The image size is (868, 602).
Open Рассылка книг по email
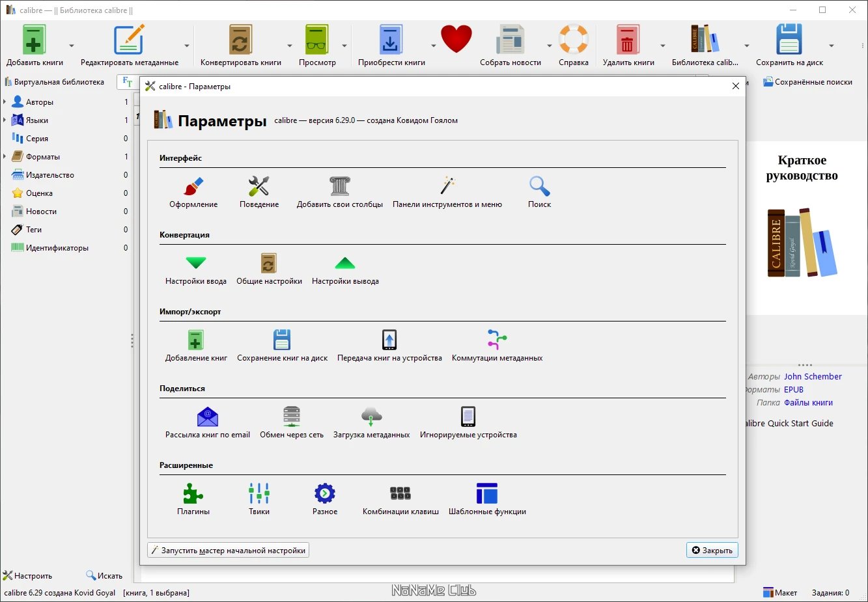click(x=208, y=423)
